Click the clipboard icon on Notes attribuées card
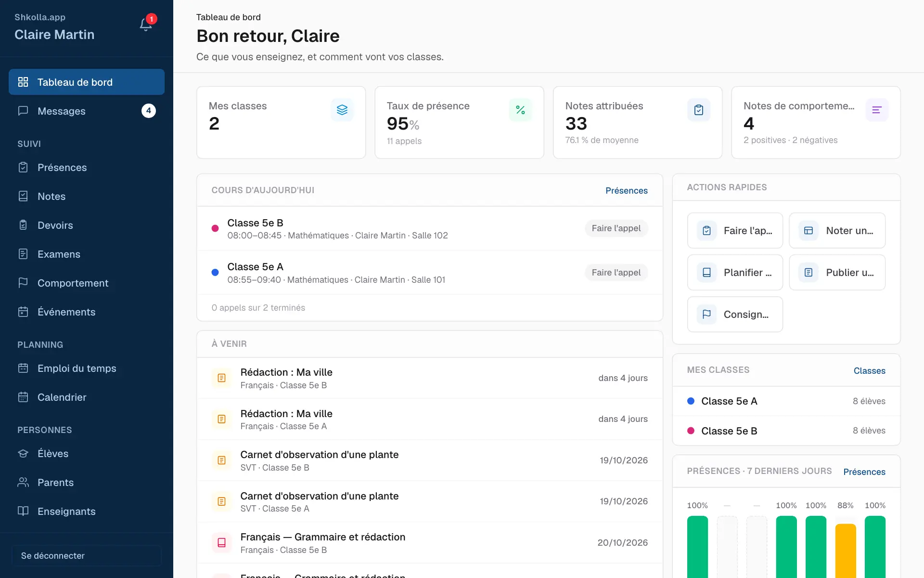This screenshot has width=924, height=578. coord(699,110)
